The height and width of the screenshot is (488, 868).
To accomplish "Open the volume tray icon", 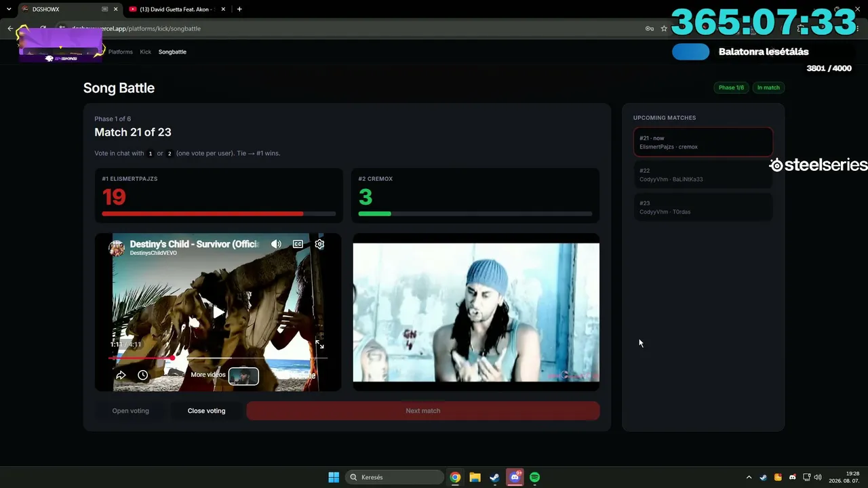I will point(818,477).
